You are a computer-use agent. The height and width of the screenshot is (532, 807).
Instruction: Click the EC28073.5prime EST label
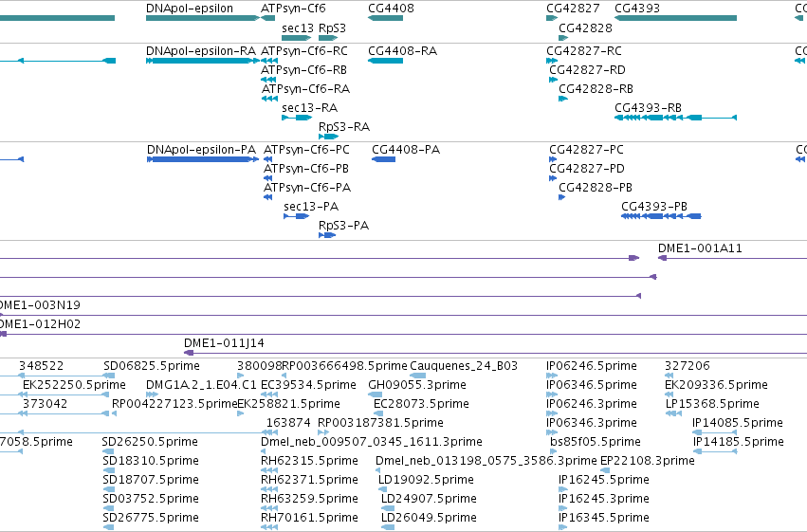421,404
